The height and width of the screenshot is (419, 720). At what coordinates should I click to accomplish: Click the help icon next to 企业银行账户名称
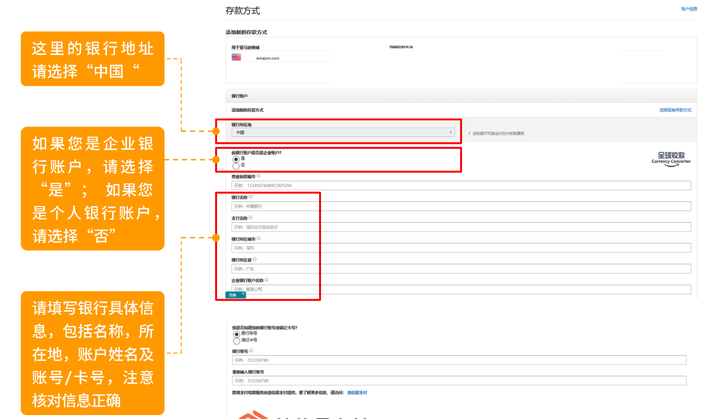point(267,280)
